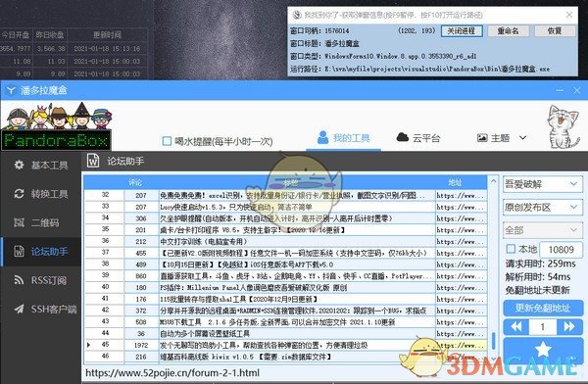Select post row 自动为多个屏幕设置壁纸工具
This screenshot has width=588, height=384.
pos(286,333)
